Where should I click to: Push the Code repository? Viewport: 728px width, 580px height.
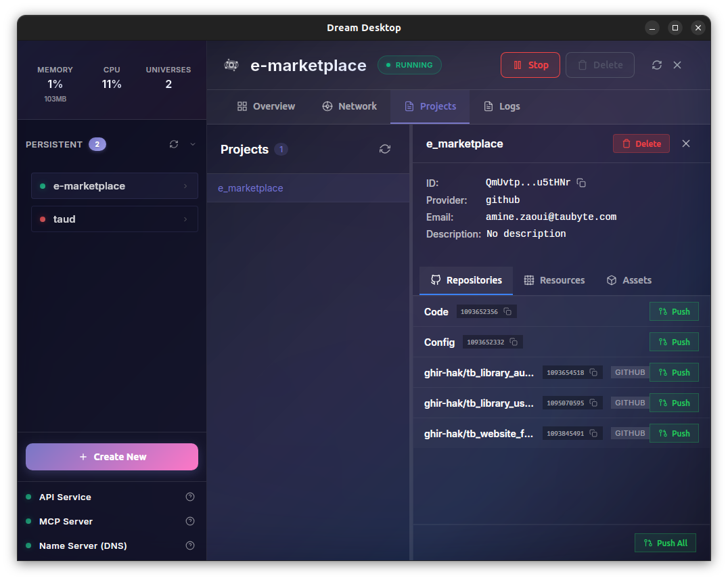pos(674,311)
